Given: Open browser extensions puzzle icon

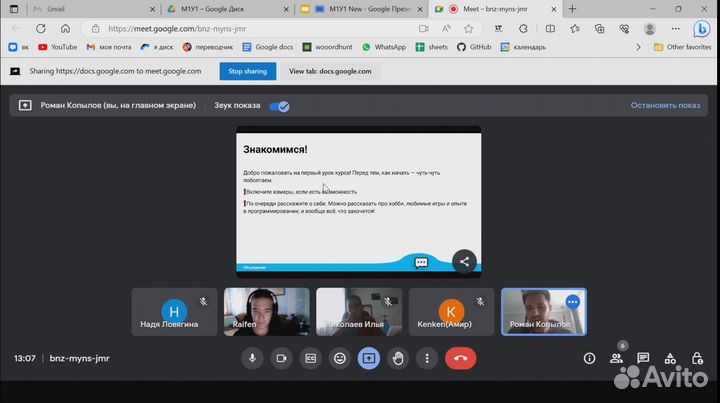Looking at the screenshot, I should coord(523,28).
